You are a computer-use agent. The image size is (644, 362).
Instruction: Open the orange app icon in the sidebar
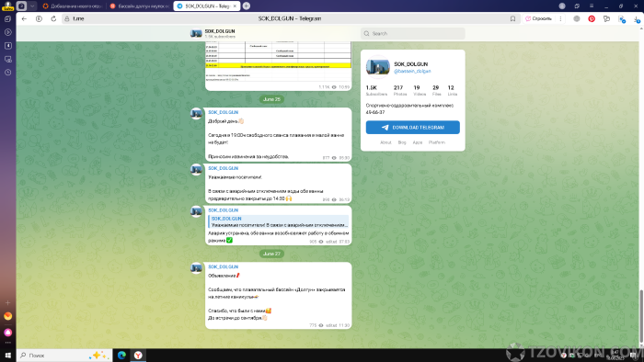pos(7,316)
